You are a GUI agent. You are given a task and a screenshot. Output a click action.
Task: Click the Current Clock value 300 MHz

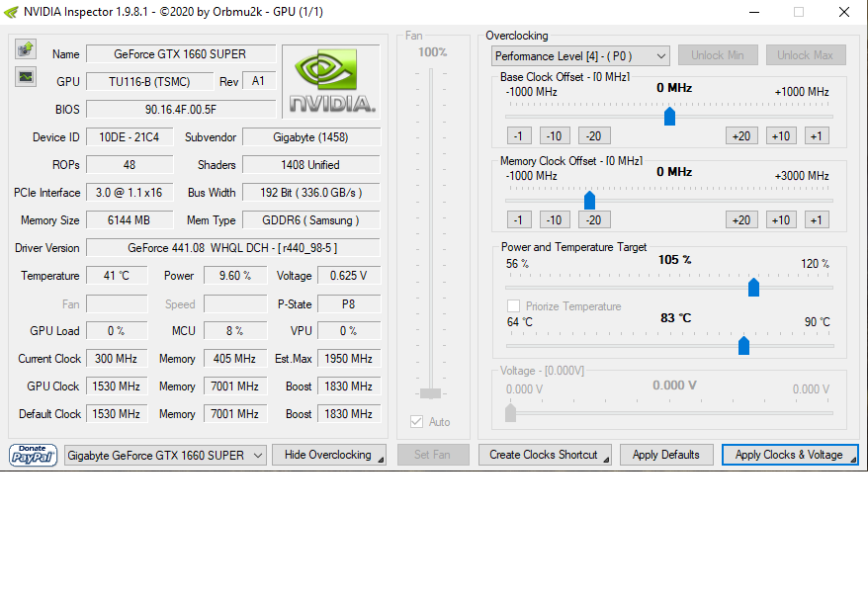(x=117, y=358)
